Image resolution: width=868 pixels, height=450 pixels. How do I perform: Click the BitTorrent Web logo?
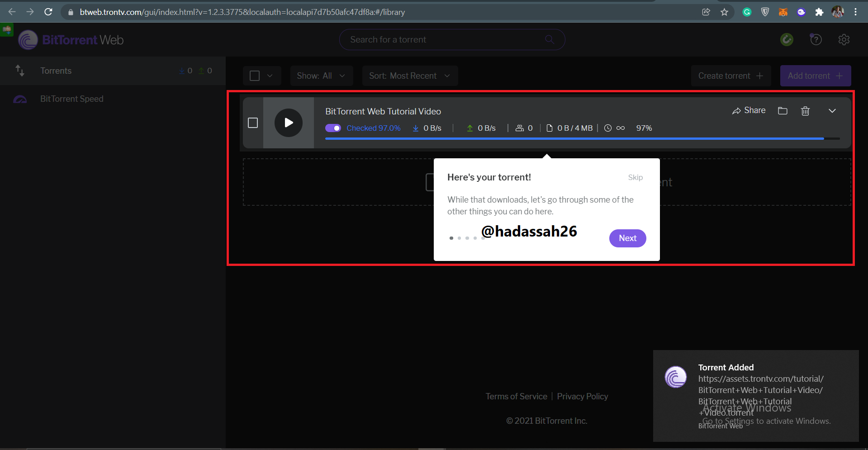[x=71, y=40]
